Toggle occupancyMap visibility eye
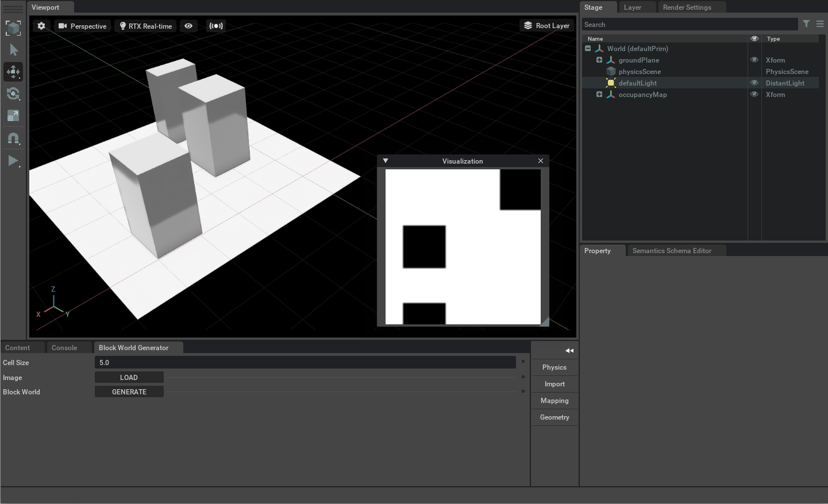This screenshot has height=504, width=828. coord(754,94)
